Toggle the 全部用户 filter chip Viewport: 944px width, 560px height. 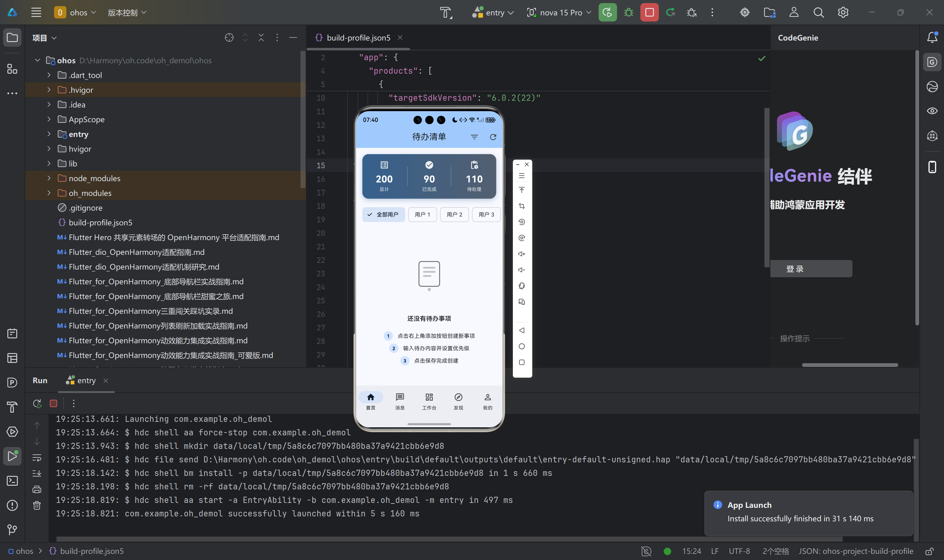click(383, 214)
